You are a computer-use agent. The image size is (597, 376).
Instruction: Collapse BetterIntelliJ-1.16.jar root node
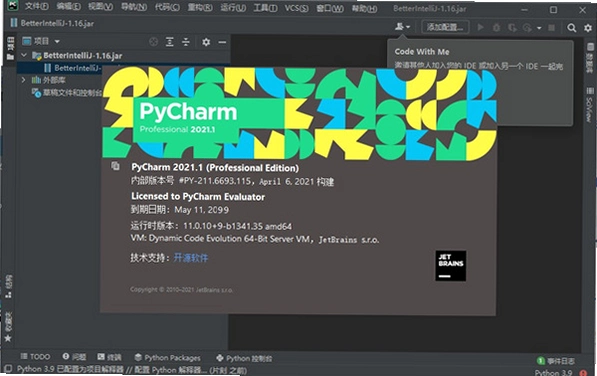(24, 56)
